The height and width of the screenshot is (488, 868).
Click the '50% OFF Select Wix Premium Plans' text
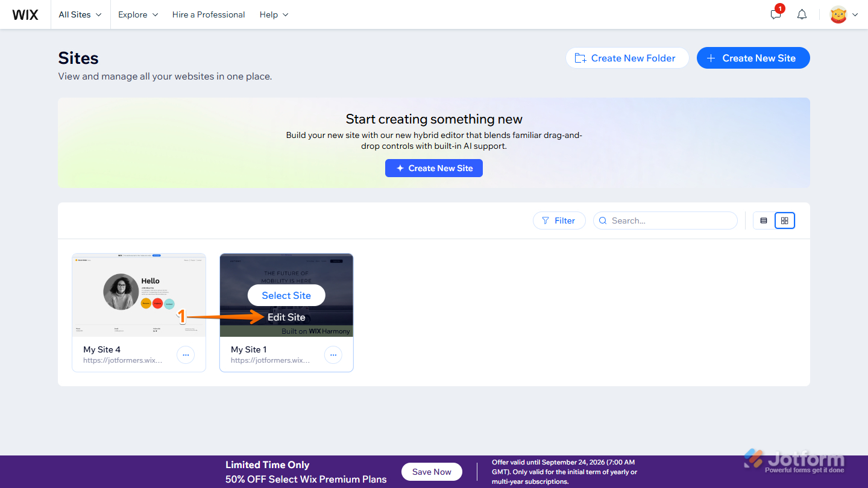tap(306, 480)
